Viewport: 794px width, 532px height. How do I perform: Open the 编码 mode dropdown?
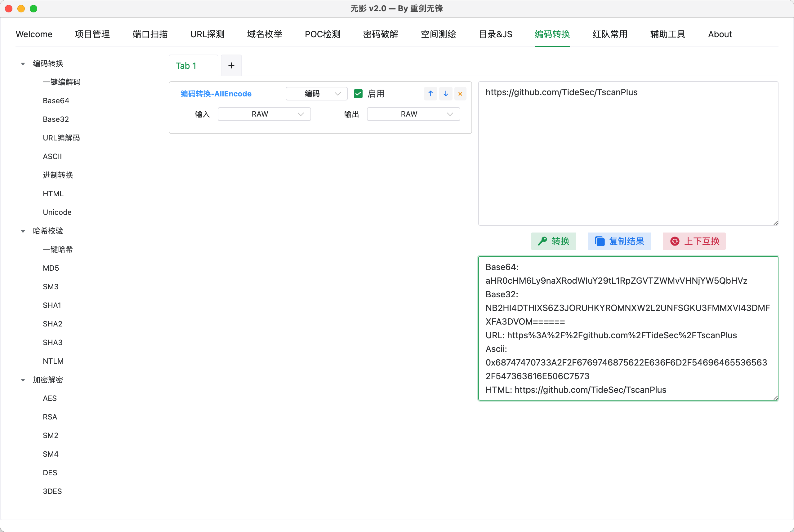[316, 94]
